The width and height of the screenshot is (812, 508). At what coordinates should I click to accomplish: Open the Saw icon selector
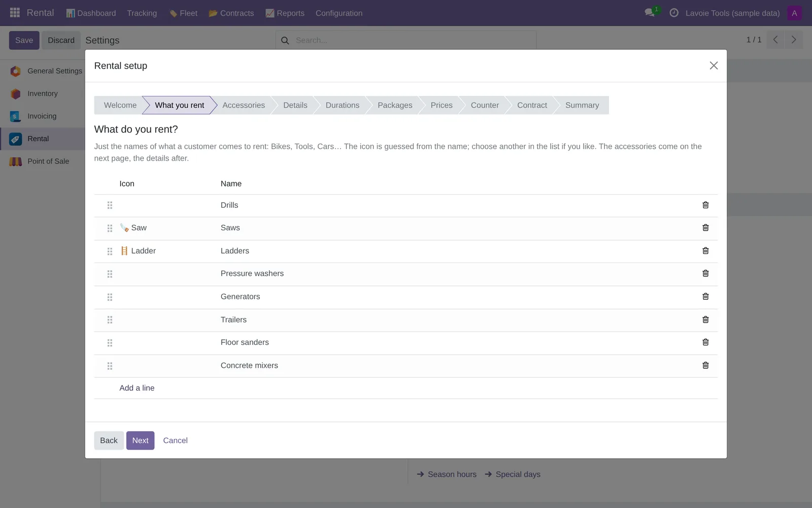pos(165,228)
